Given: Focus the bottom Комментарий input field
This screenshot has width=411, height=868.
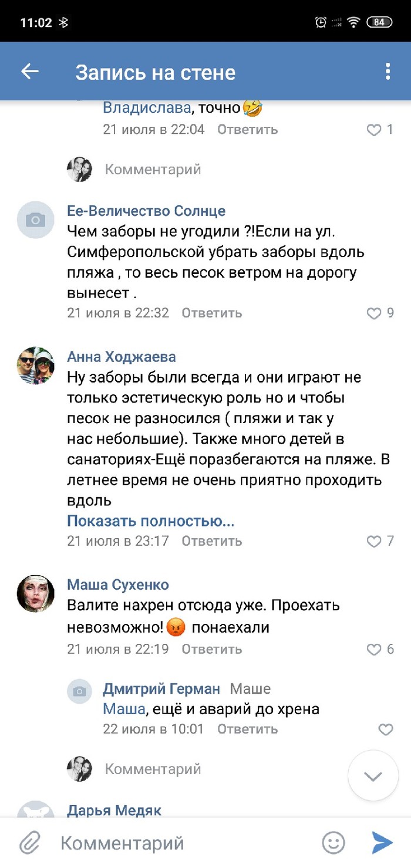Looking at the screenshot, I should tap(176, 843).
